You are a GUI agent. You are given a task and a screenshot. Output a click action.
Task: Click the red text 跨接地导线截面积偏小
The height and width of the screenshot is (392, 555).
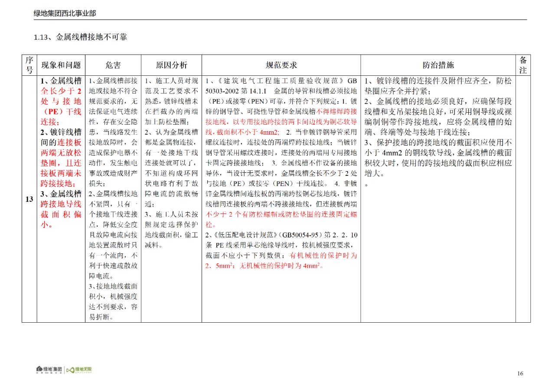click(x=61, y=209)
